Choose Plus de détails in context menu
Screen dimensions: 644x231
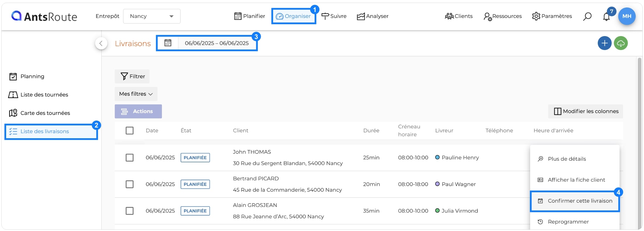575,159
